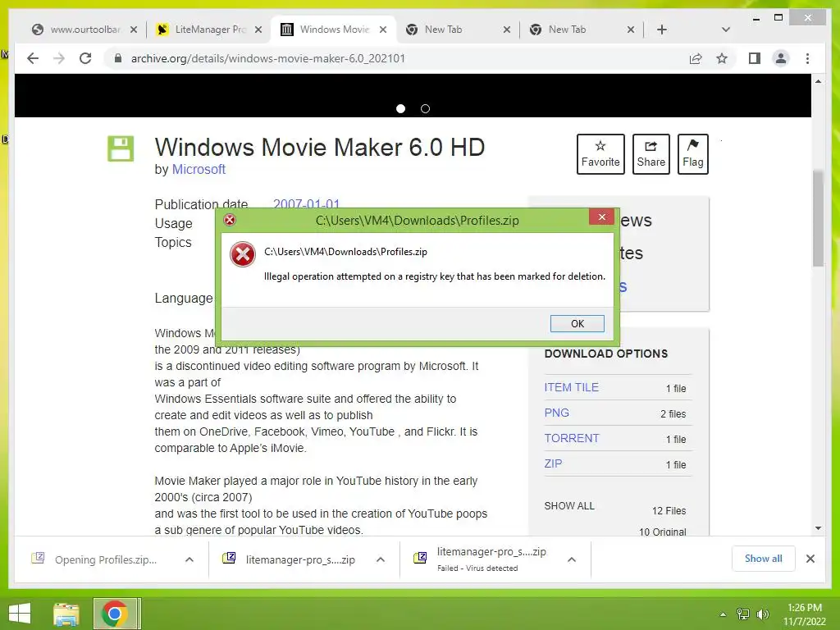Open a new browser tab with plus
Image resolution: width=840 pixels, height=630 pixels.
pos(662,30)
